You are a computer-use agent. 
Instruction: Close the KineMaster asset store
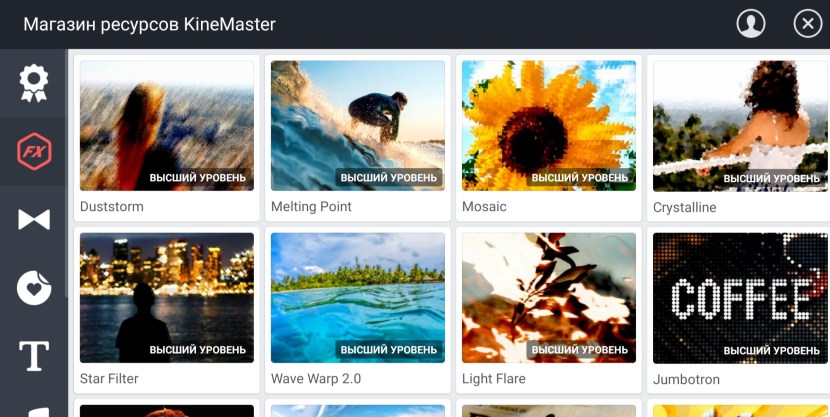[808, 24]
